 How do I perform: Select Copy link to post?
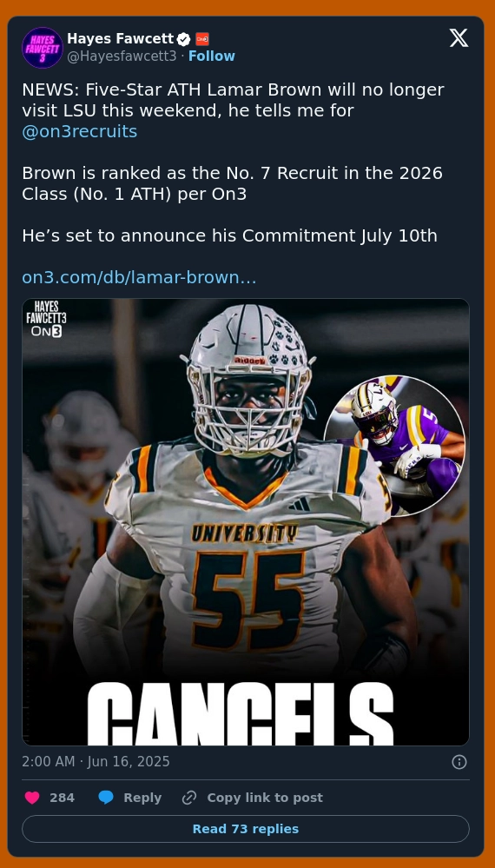point(265,798)
